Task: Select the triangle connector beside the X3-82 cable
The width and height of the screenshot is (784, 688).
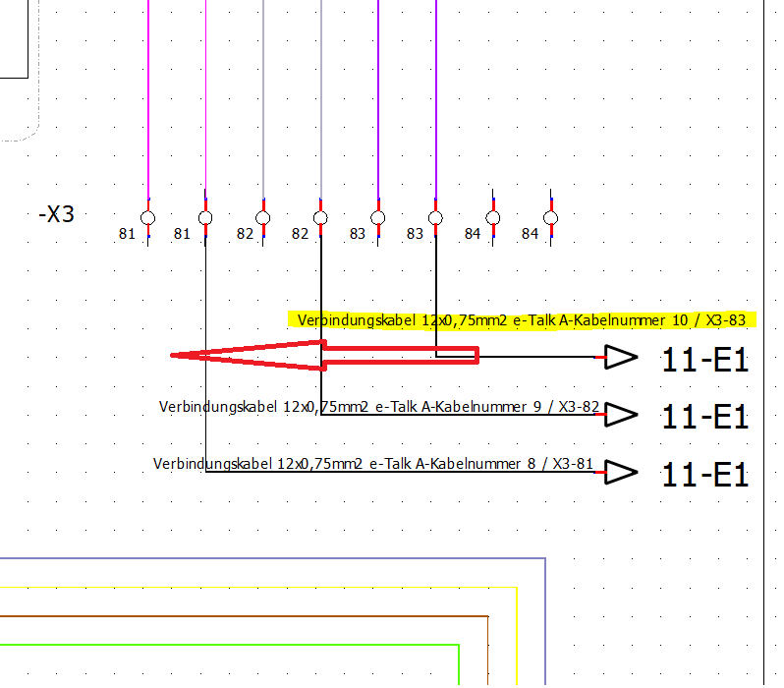Action: coord(621,416)
